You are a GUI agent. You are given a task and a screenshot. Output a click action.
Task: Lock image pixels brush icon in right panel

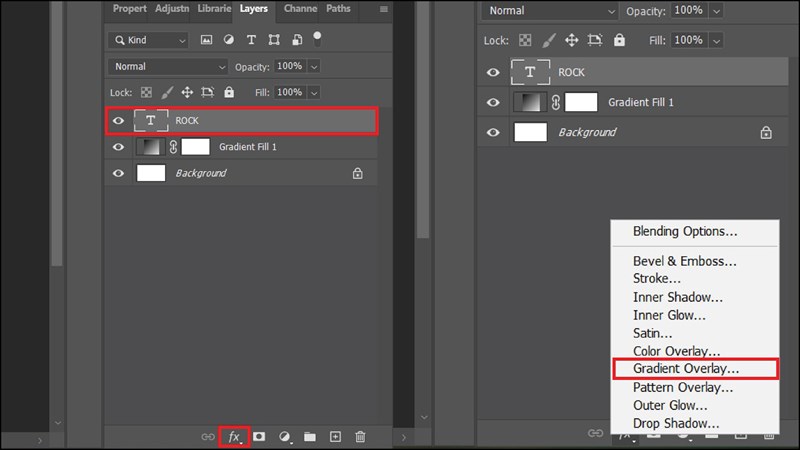548,40
